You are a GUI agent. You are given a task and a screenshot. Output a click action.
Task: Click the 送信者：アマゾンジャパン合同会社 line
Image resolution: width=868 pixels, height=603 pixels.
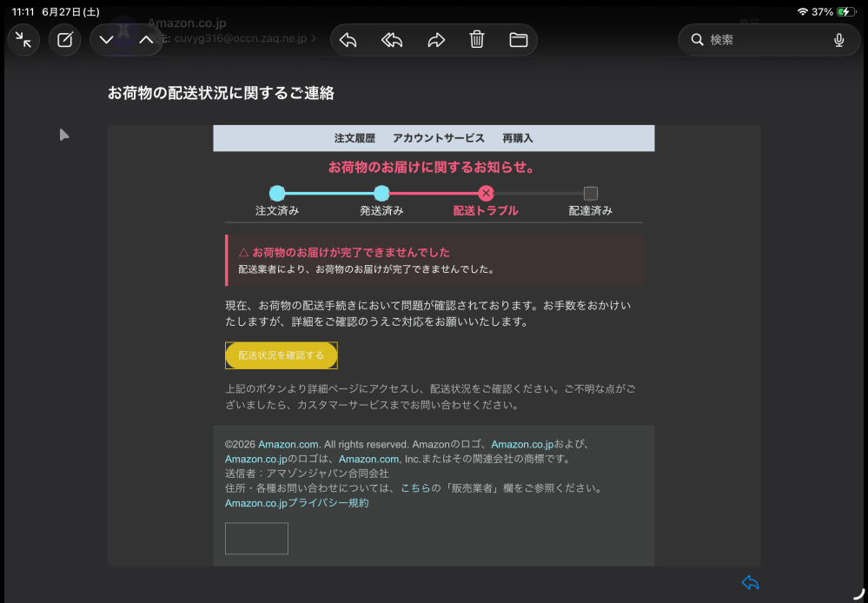pyautogui.click(x=307, y=474)
